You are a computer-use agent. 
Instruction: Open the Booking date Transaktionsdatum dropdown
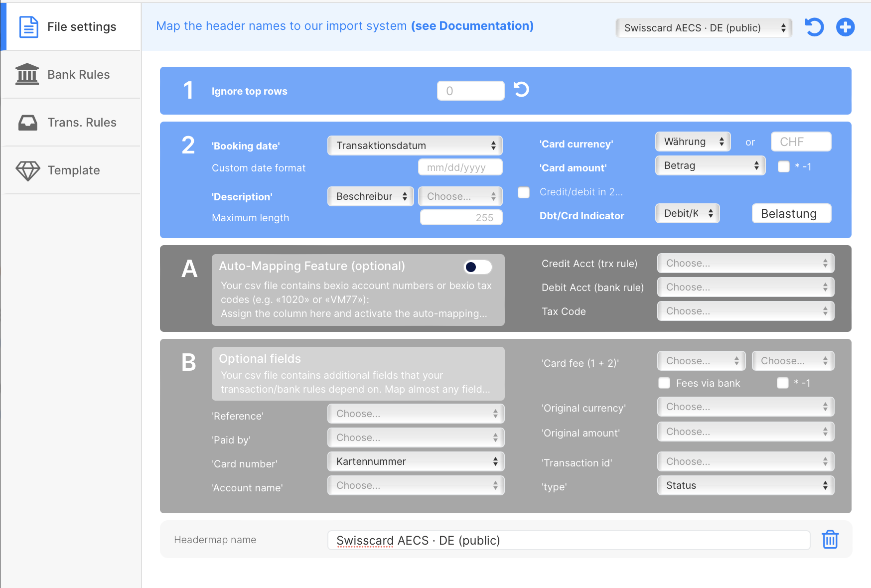click(415, 146)
